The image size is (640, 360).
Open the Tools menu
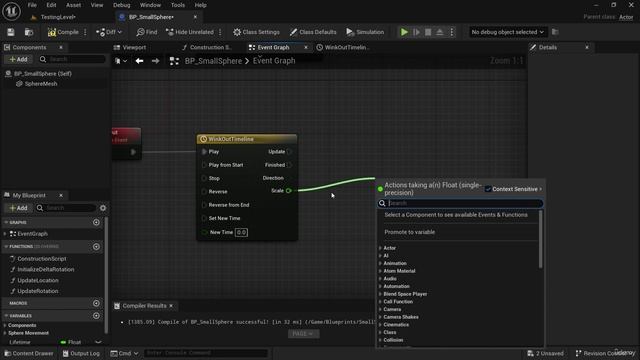tap(178, 5)
